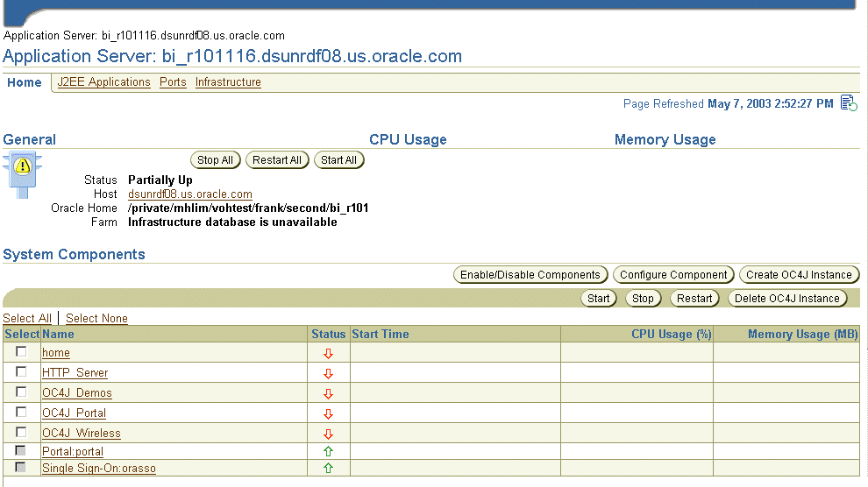Click the down status arrow for HTTP_Server
Screen dimensions: 868x487
tap(328, 374)
